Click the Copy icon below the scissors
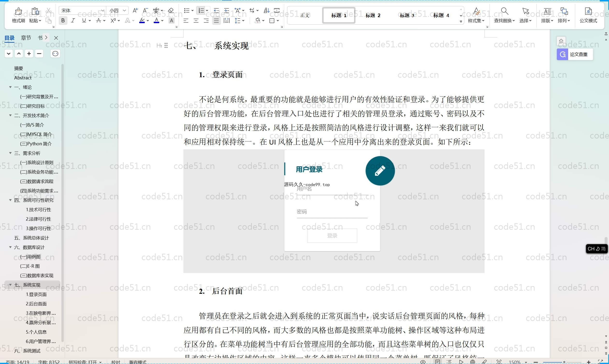This screenshot has height=364, width=609. pos(49,21)
